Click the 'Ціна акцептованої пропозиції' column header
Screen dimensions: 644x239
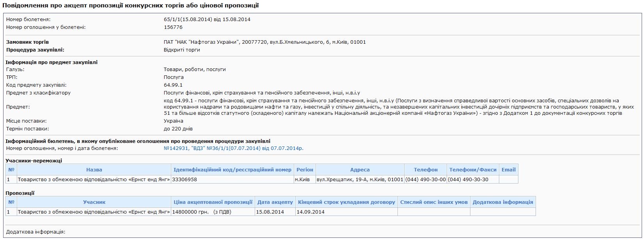[x=213, y=202]
